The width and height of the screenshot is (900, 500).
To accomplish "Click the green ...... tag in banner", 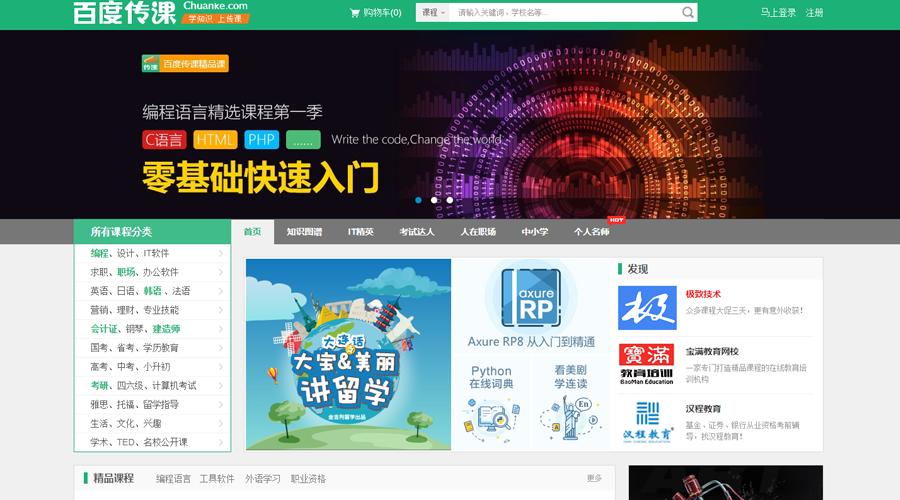I will [x=303, y=139].
